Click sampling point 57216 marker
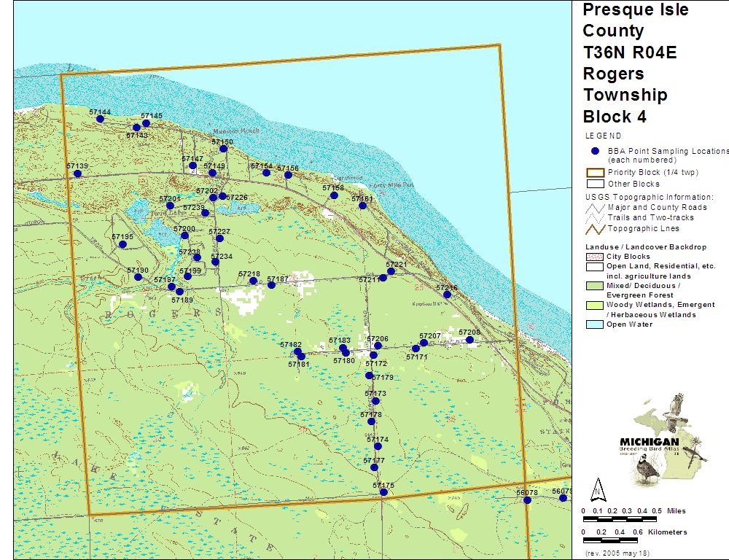This screenshot has width=729, height=560. point(447,295)
